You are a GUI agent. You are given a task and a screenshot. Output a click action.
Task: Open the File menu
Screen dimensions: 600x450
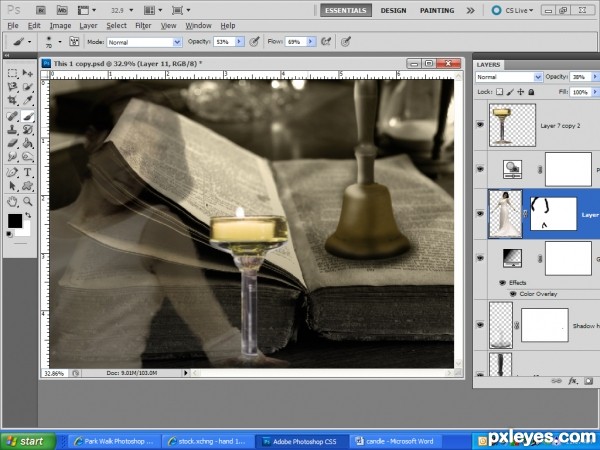click(x=13, y=26)
